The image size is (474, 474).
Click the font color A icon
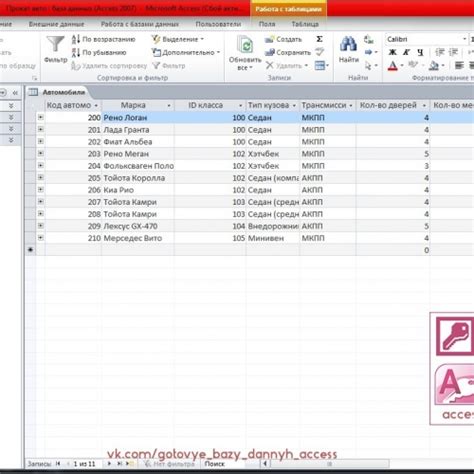(393, 66)
